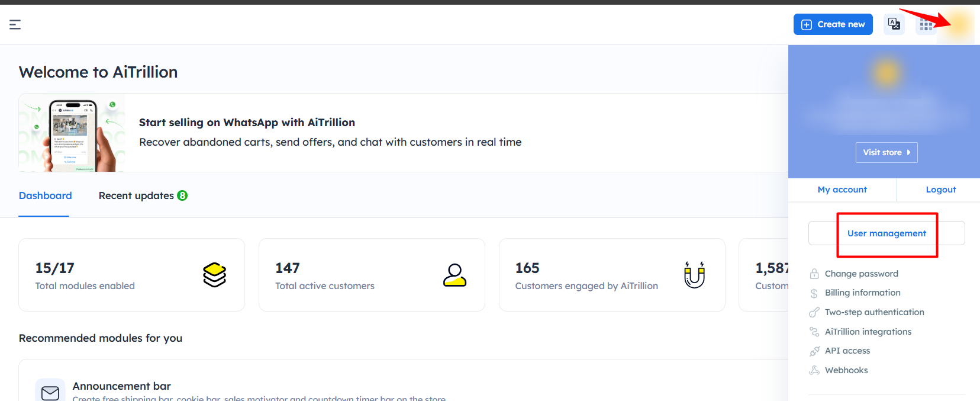Viewport: 980px width, 401px height.
Task: Open the apps grid icon
Action: click(x=926, y=25)
